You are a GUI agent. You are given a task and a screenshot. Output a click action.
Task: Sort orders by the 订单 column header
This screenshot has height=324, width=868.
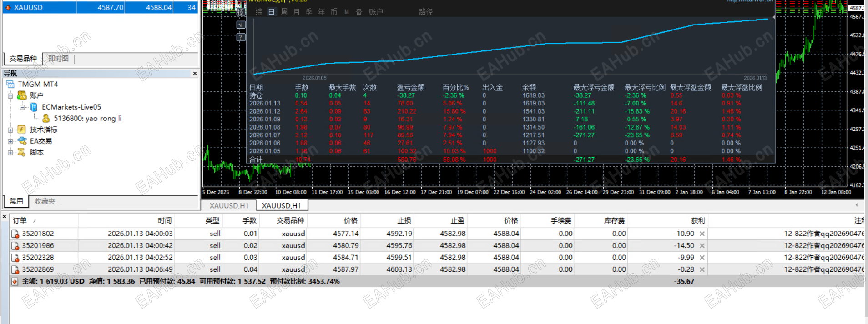click(x=44, y=220)
